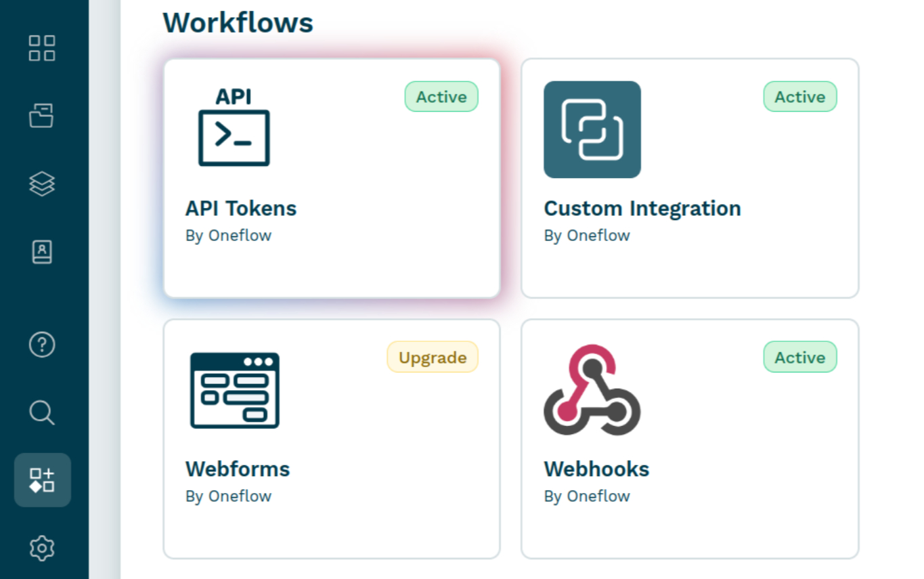Click the Webforms browser form icon
Viewport: 924px width, 579px height.
tap(235, 390)
